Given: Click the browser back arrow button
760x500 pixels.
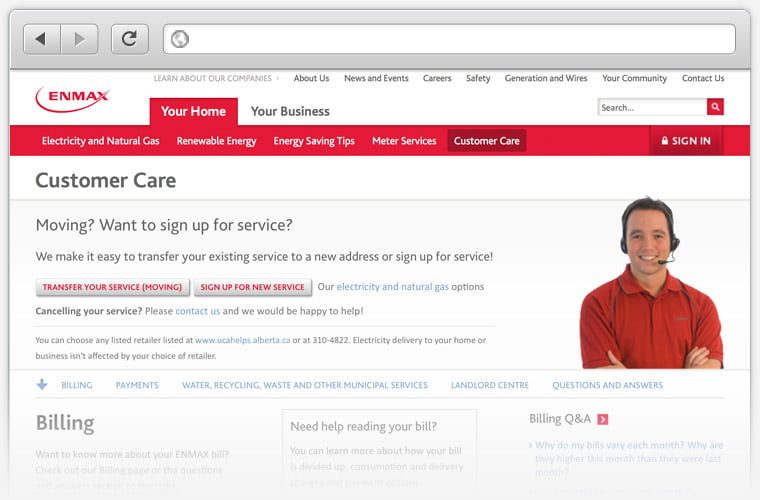Looking at the screenshot, I should pyautogui.click(x=42, y=39).
